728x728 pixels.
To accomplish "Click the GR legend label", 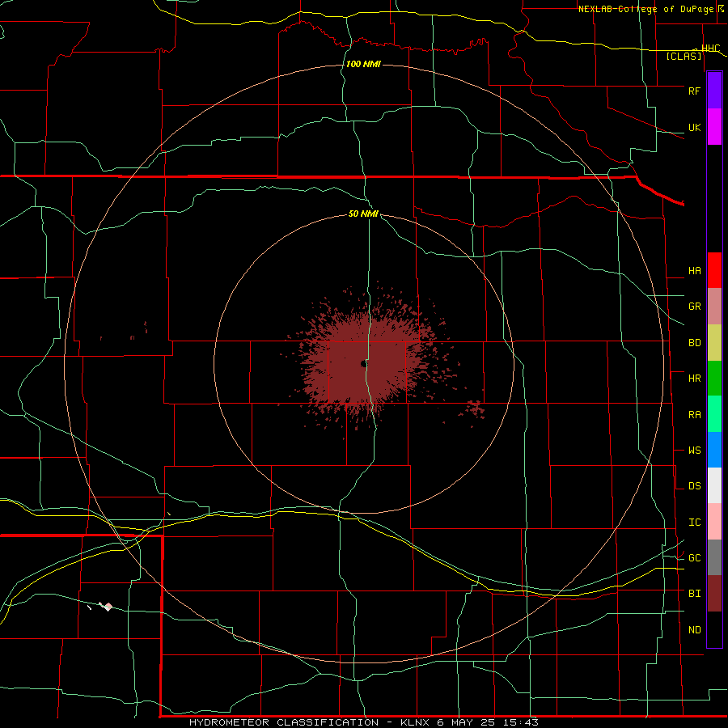I will pos(694,307).
